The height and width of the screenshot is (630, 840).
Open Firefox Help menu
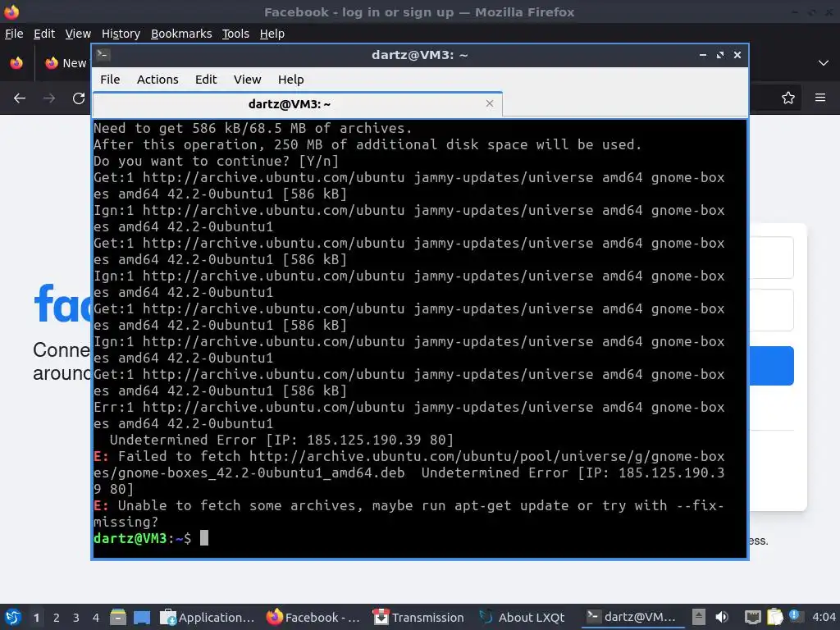(272, 33)
